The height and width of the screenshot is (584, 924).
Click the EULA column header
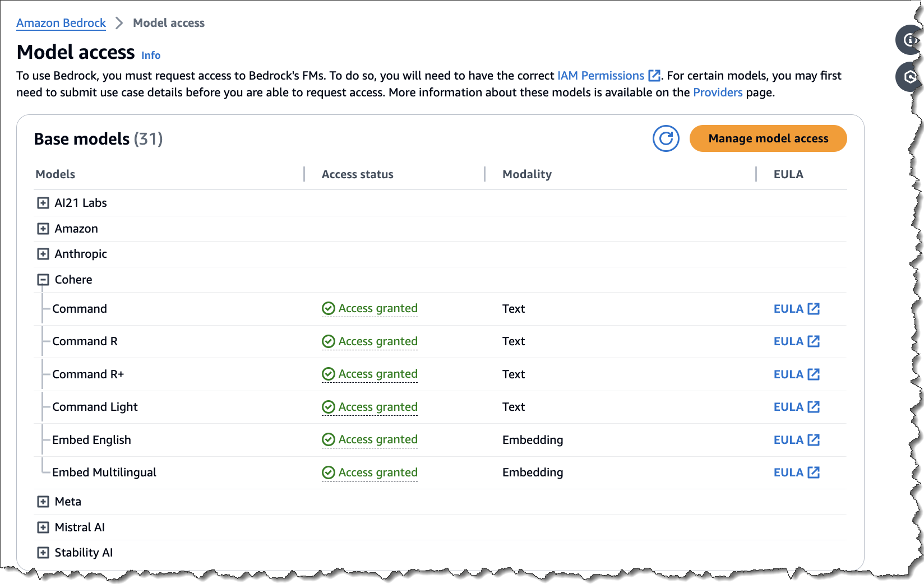[788, 174]
